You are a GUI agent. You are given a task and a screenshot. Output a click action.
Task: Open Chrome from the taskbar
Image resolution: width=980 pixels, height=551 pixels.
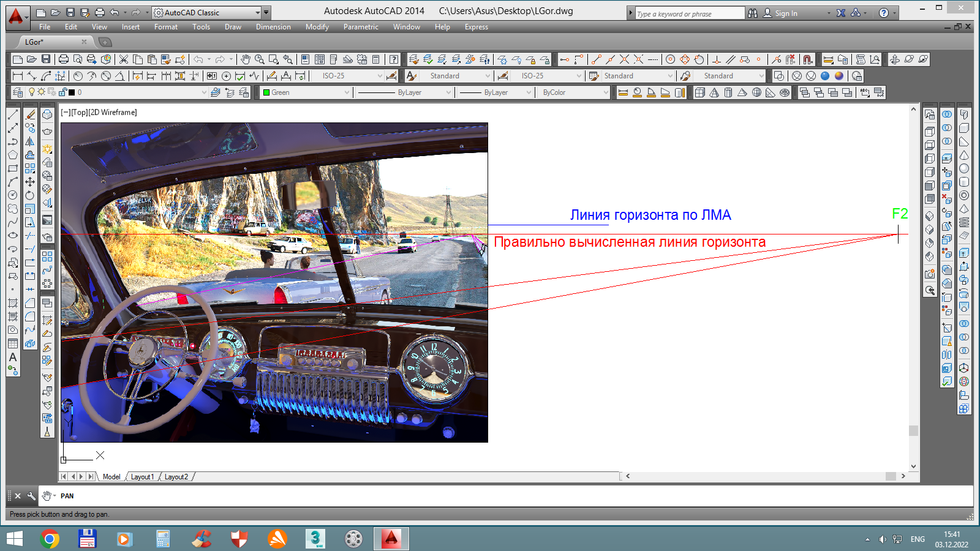coord(50,539)
